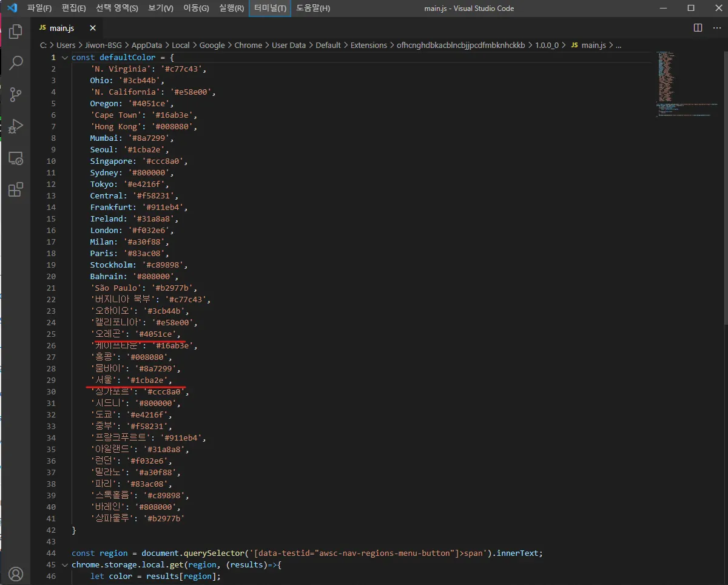This screenshot has width=728, height=585.
Task: Open the 파일(F) menu
Action: point(39,8)
